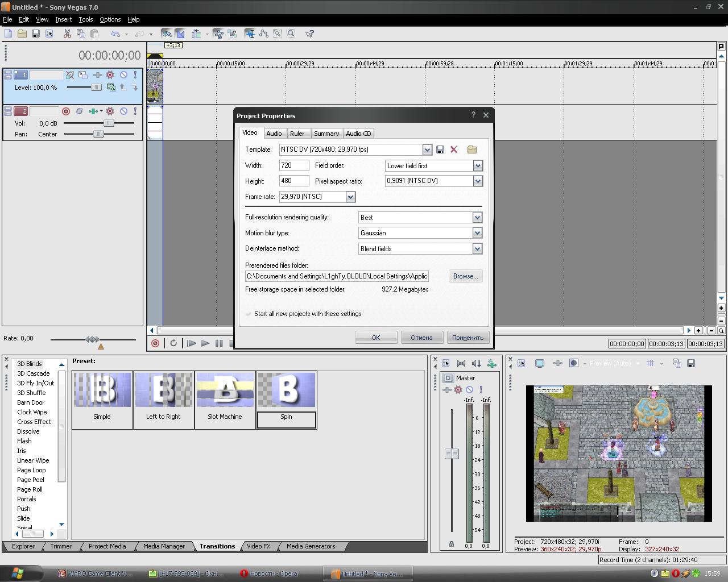Click the Copy icon in the toolbar
The image size is (728, 582).
coord(81,34)
